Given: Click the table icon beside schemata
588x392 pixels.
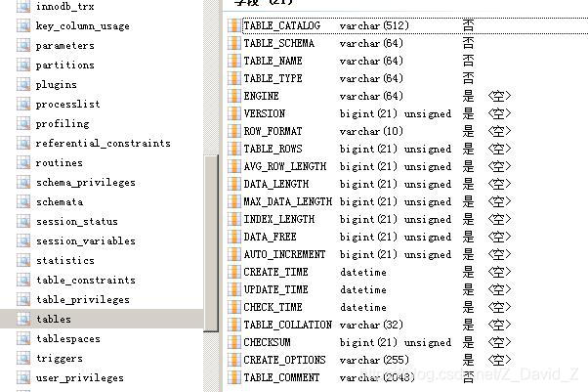Looking at the screenshot, I should [23, 201].
